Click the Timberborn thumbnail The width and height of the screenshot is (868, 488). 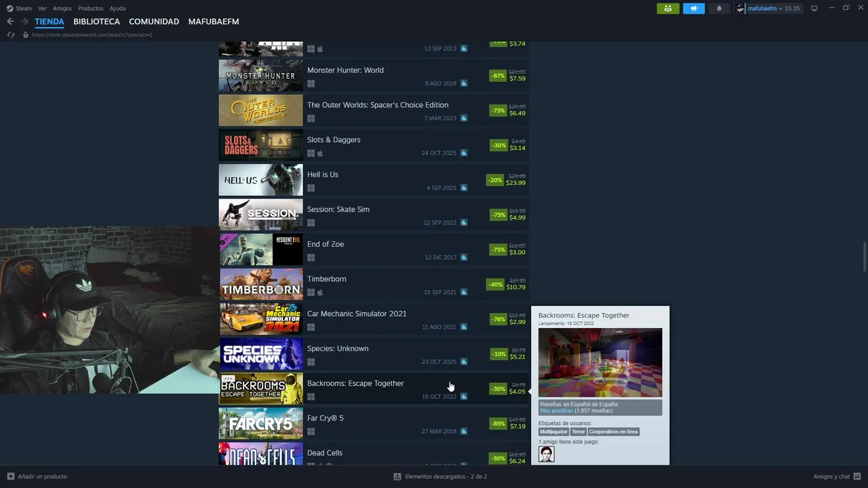261,285
